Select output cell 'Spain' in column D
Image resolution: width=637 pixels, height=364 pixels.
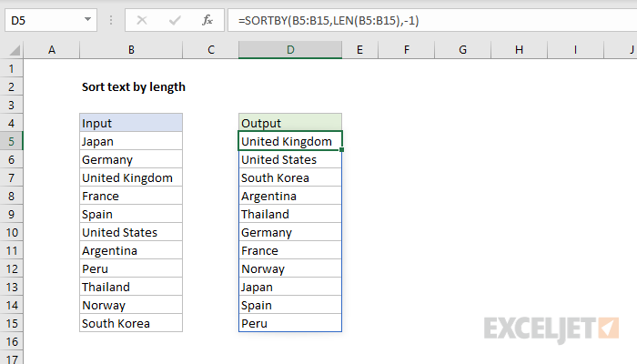[x=290, y=305]
